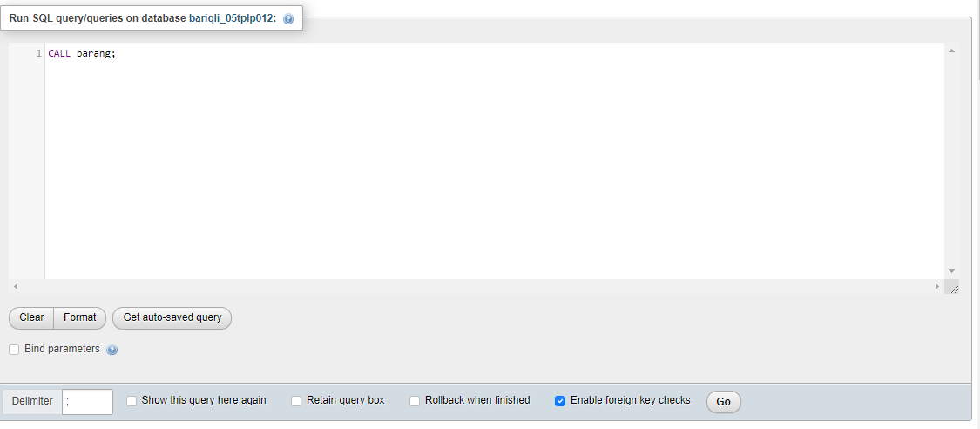Format the SQL query

tap(80, 317)
